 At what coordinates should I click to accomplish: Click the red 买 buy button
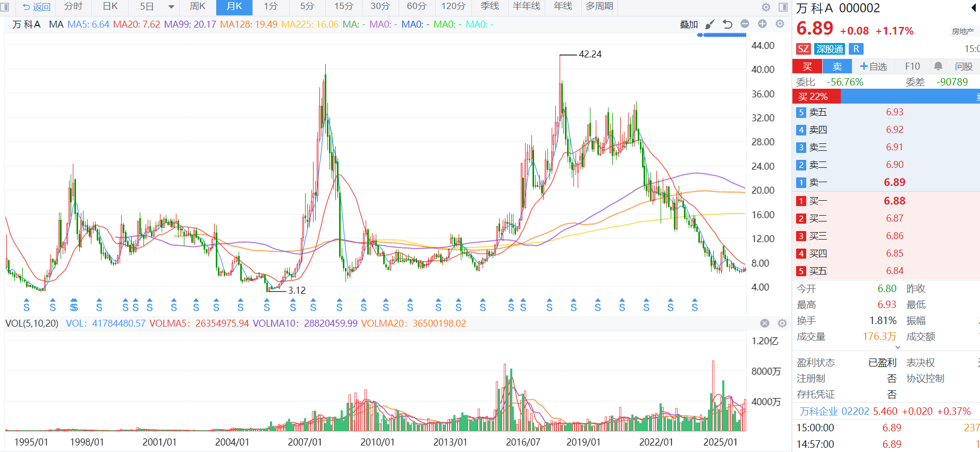807,66
